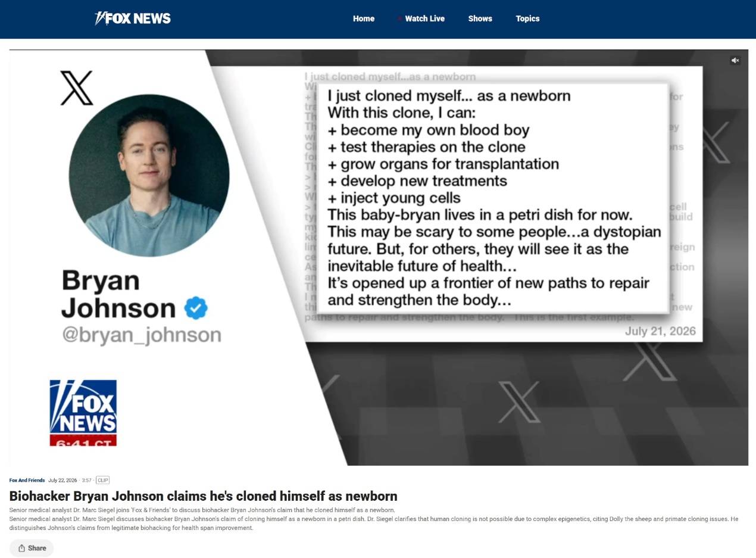Viewport: 756px width, 558px height.
Task: Click the 'I just cloned myself' tweet line
Action: click(449, 96)
